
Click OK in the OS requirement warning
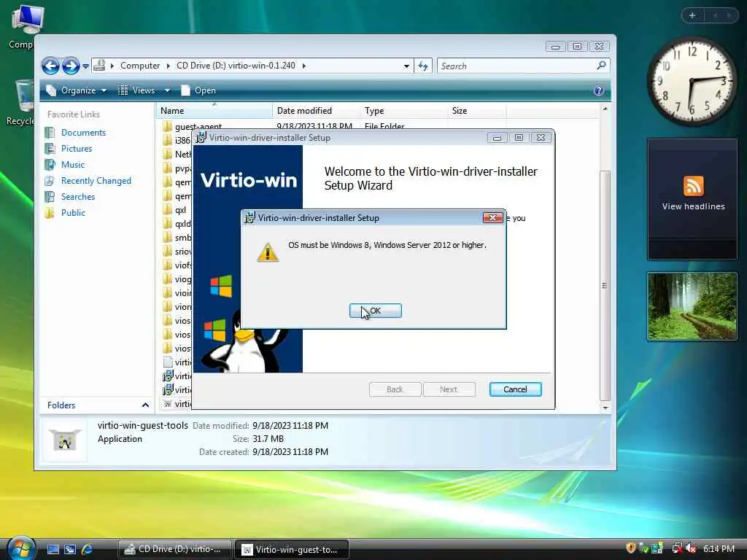coord(376,311)
